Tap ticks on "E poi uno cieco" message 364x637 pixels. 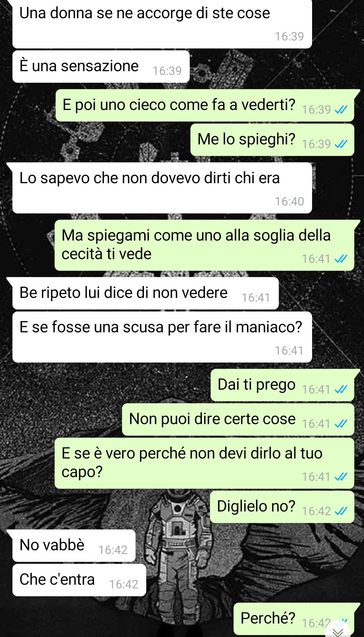[341, 110]
